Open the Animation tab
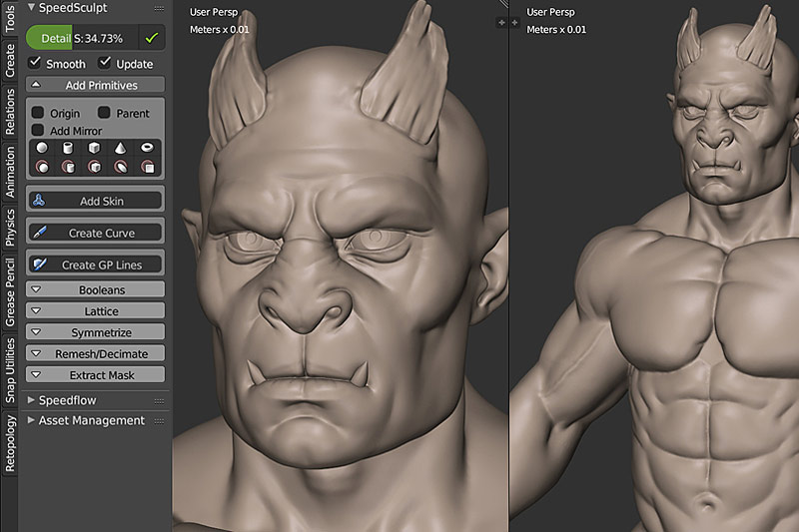The height and width of the screenshot is (532, 799). click(x=9, y=172)
